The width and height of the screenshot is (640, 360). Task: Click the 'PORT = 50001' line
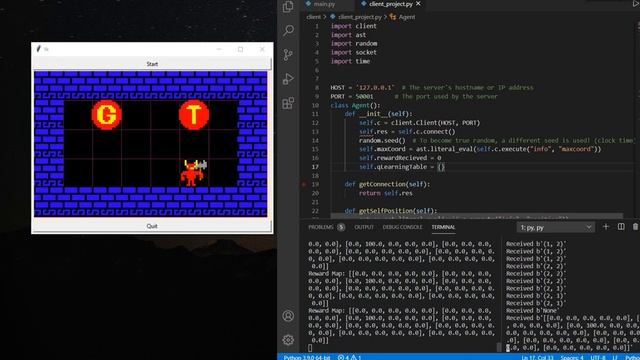352,97
